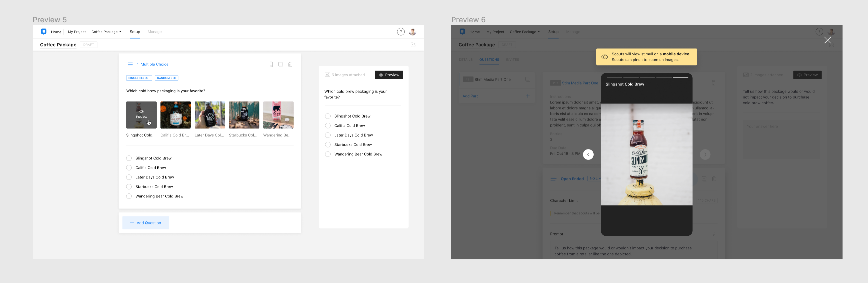
Task: Select Starbucks Cold Brew radio in editor
Action: 129,186
